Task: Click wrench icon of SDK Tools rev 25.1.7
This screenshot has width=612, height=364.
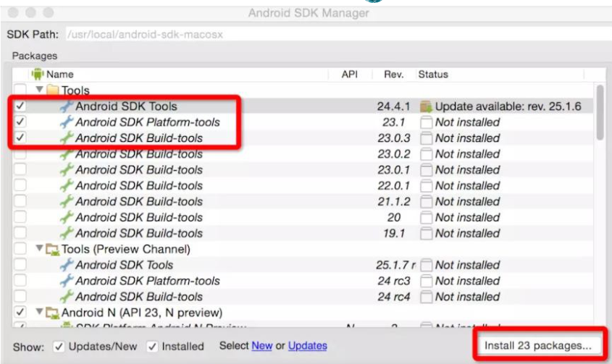Action: coord(67,265)
